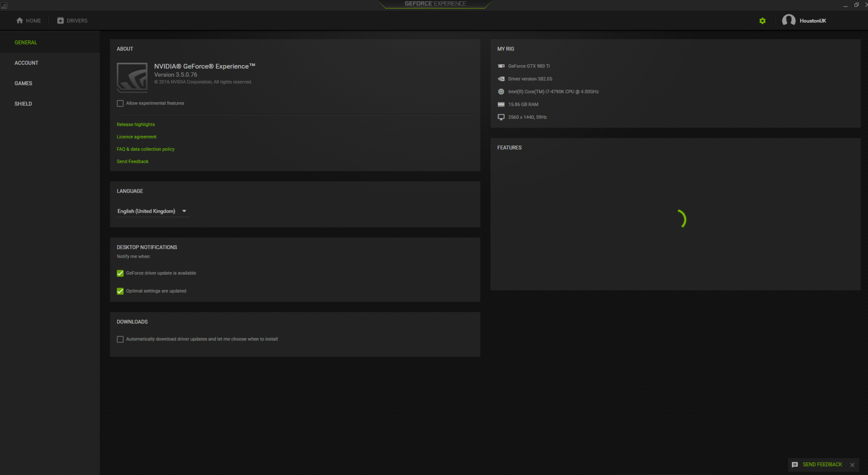868x475 pixels.
Task: Select the Shield sidebar tab
Action: [x=23, y=104]
